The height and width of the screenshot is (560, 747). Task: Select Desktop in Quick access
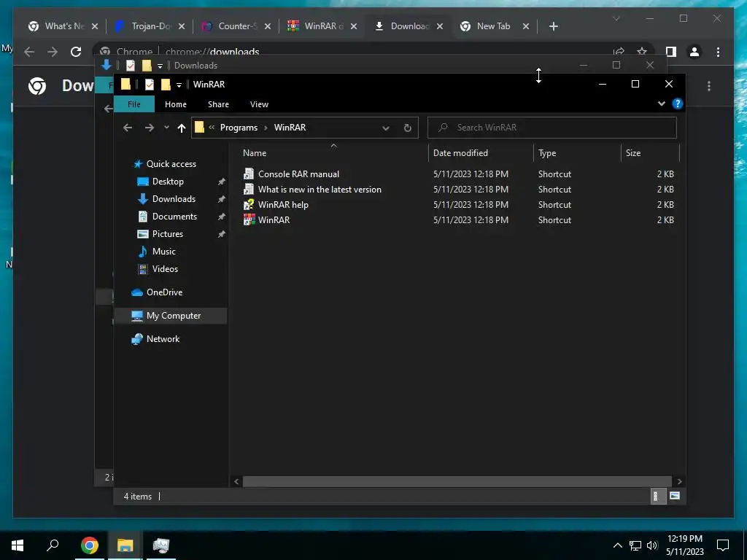168,182
